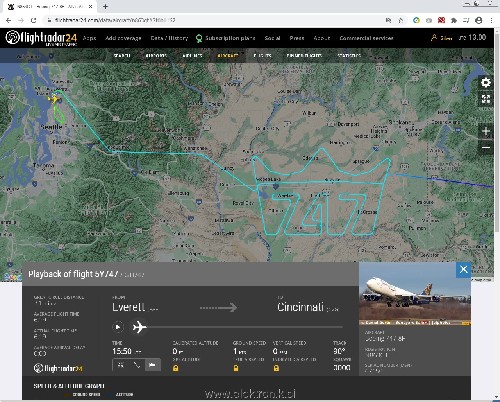The image size is (500, 402).
Task: Toggle fullscreen map view
Action: pyautogui.click(x=486, y=98)
